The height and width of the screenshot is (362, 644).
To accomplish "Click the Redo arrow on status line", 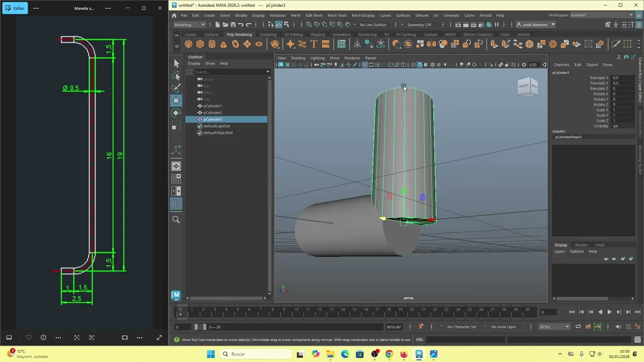I will (x=249, y=25).
